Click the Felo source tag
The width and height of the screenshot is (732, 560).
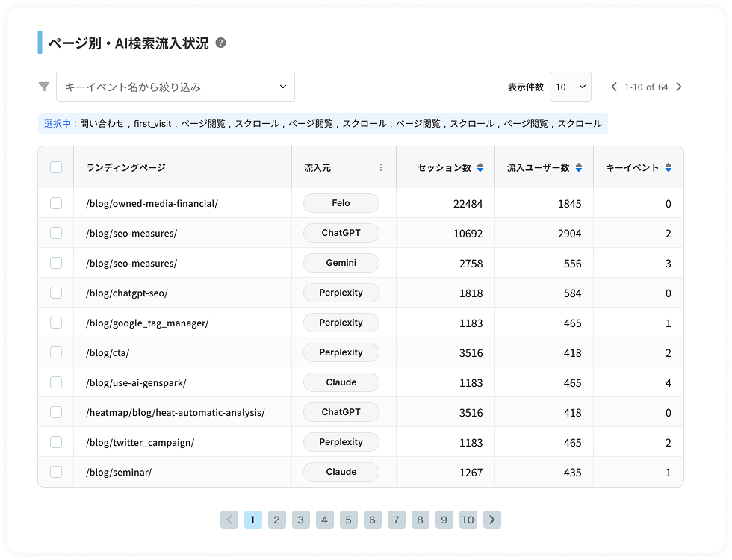pos(341,203)
